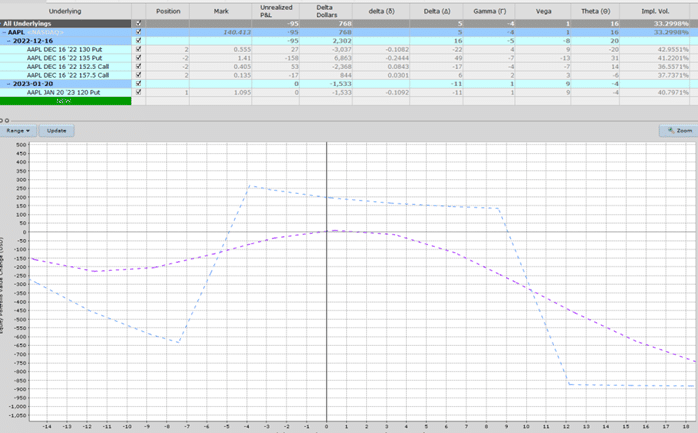The image size is (698, 433).
Task: Collapse the AAPL underlying tree node
Action: tap(4, 32)
